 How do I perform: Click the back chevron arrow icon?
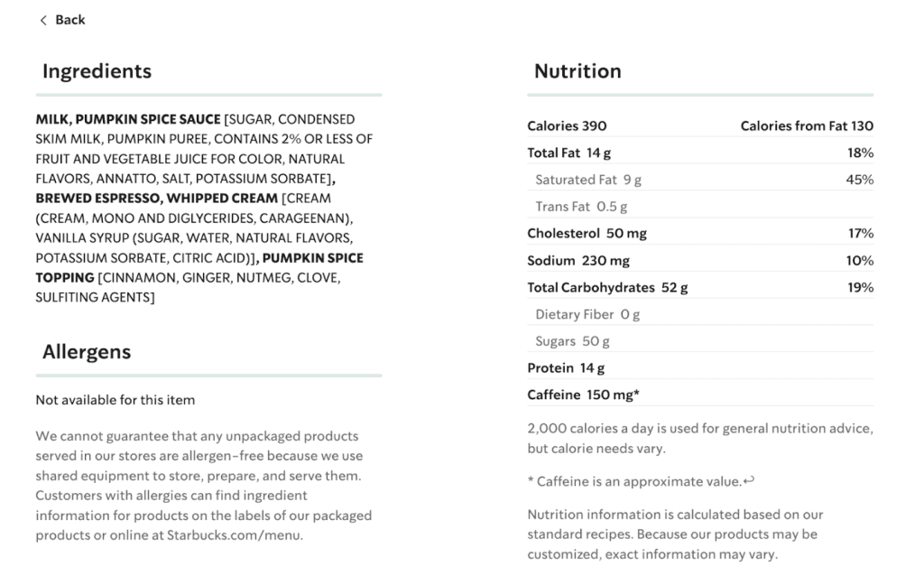tap(43, 21)
